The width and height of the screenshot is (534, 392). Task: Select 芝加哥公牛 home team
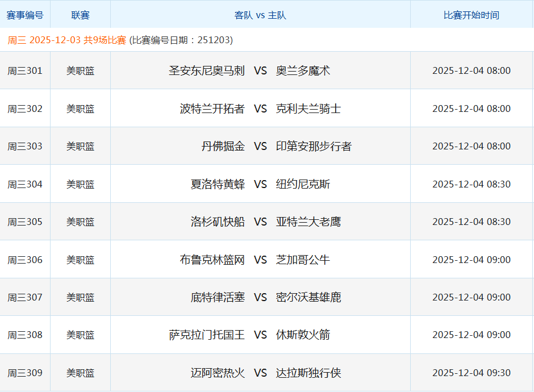point(303,260)
